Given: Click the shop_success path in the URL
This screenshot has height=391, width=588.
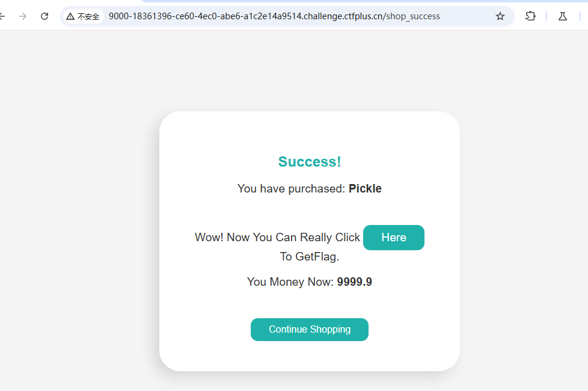Looking at the screenshot, I should tap(413, 16).
